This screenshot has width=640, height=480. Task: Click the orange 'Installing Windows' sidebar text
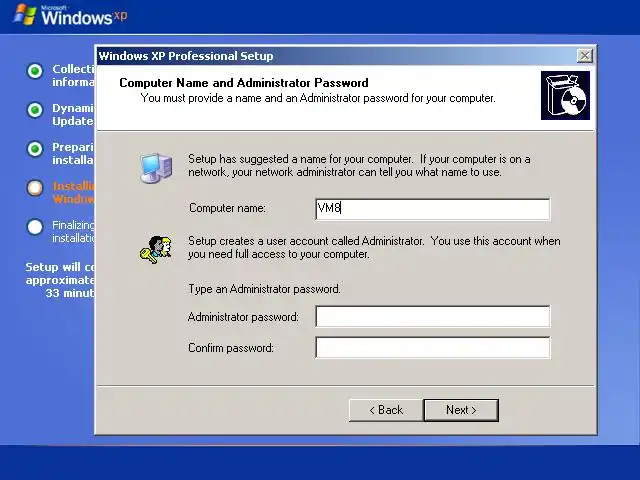[x=73, y=193]
